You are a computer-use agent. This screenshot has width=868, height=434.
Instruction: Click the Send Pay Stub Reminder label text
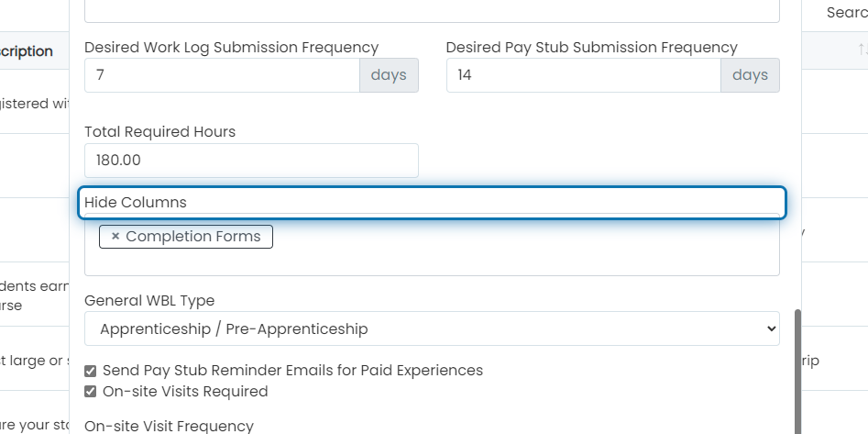point(292,371)
